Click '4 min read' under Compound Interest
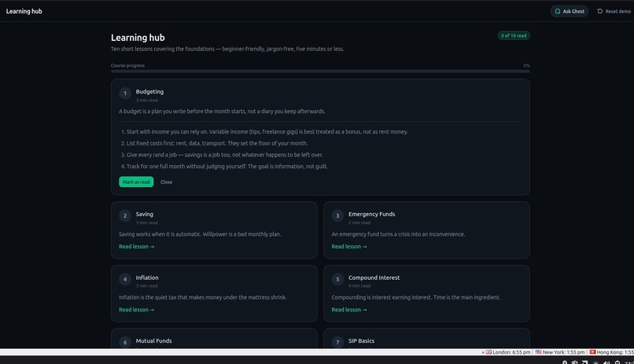 click(359, 286)
